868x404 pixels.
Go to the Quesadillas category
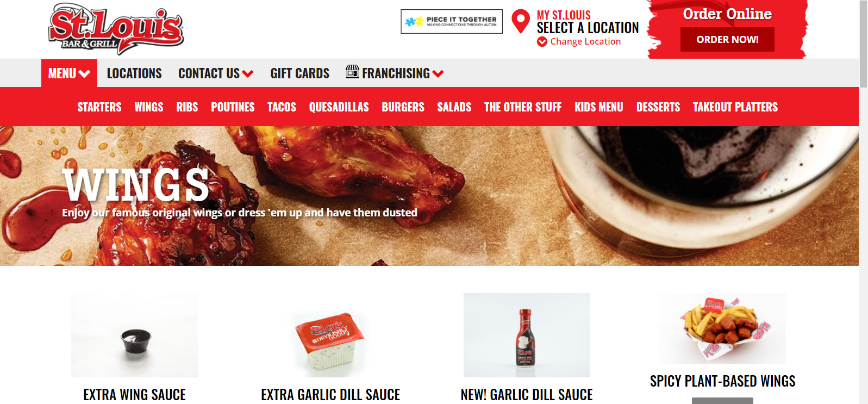click(x=339, y=107)
